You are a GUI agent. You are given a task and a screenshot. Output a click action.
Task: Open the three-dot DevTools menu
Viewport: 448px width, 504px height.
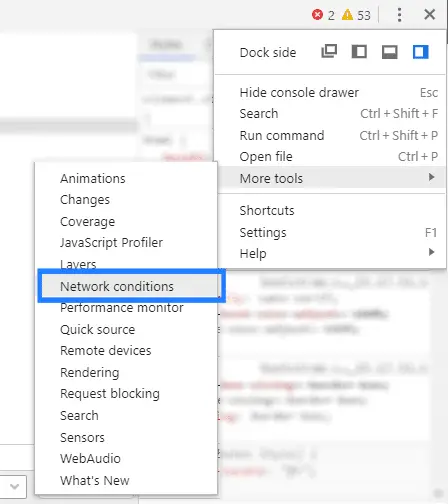tap(399, 15)
